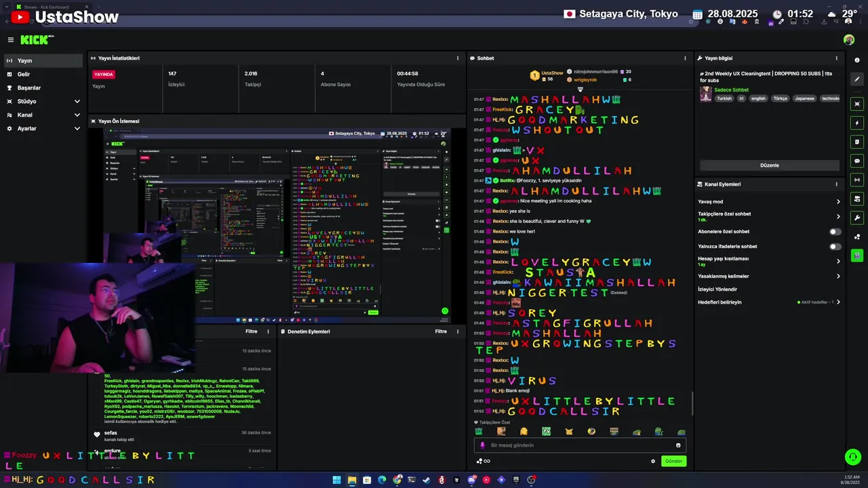Viewport: 868px width, 488px height.
Task: Click the filled green icon in right sidebar
Action: coord(857,256)
